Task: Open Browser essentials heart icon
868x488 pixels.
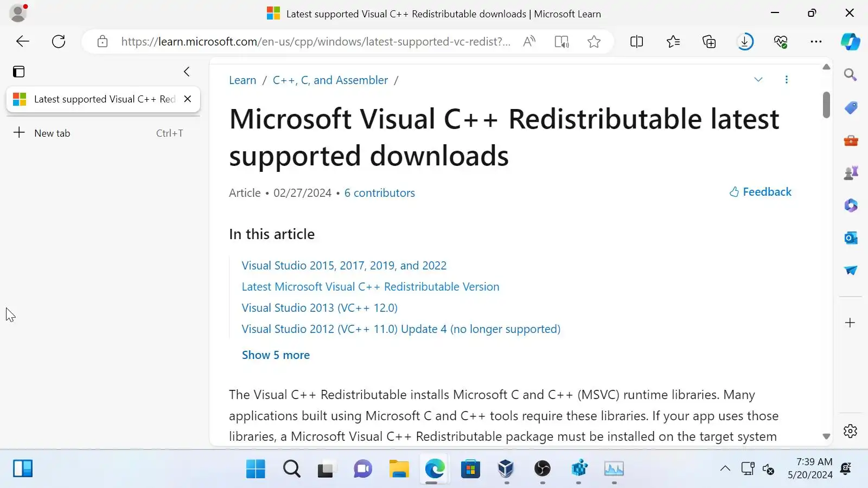Action: coord(781,41)
